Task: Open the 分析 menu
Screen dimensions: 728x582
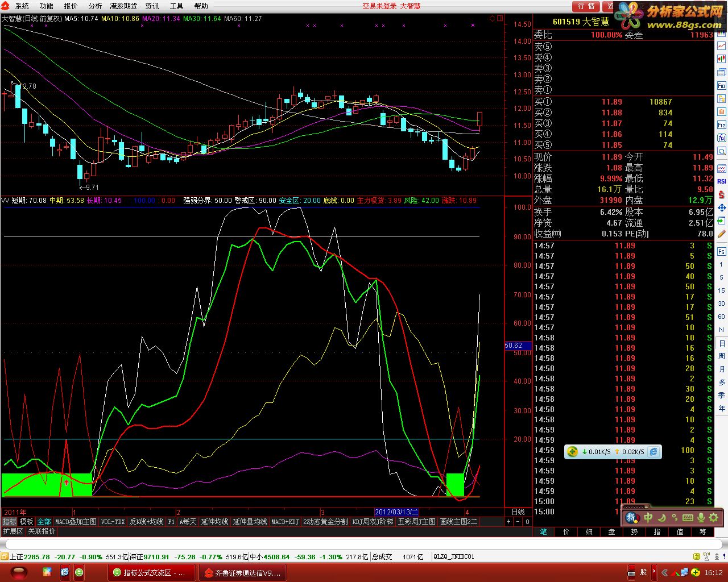Action: pos(95,6)
